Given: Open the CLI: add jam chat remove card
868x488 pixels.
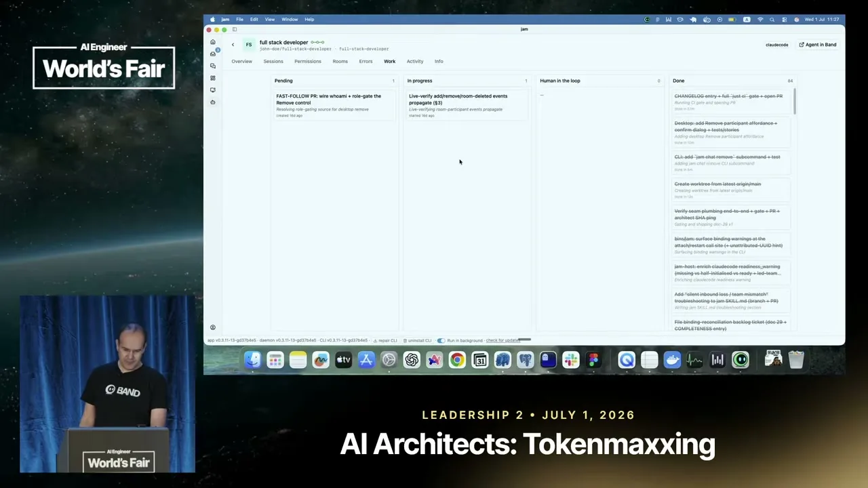Looking at the screenshot, I should coord(730,163).
